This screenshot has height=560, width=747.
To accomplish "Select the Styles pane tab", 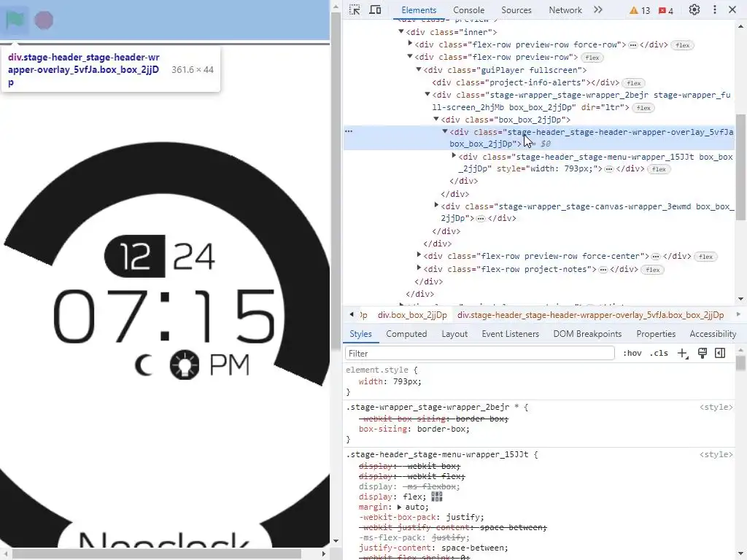I will 360,334.
